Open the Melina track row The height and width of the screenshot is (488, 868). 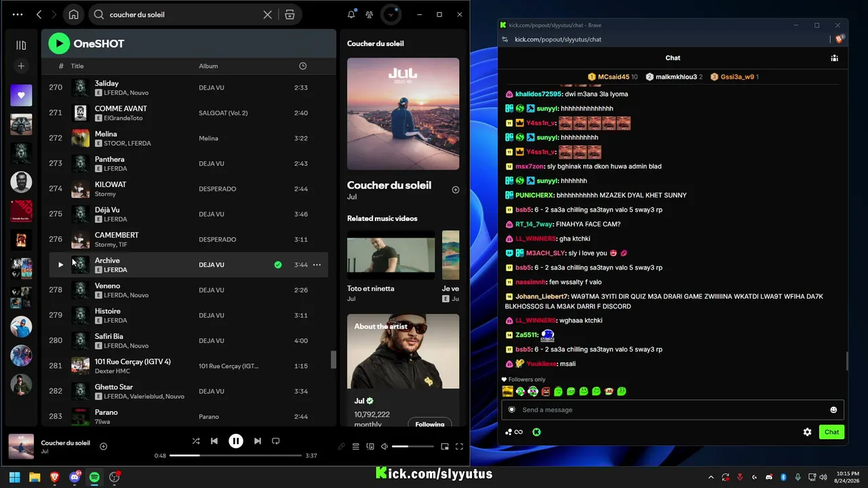189,138
